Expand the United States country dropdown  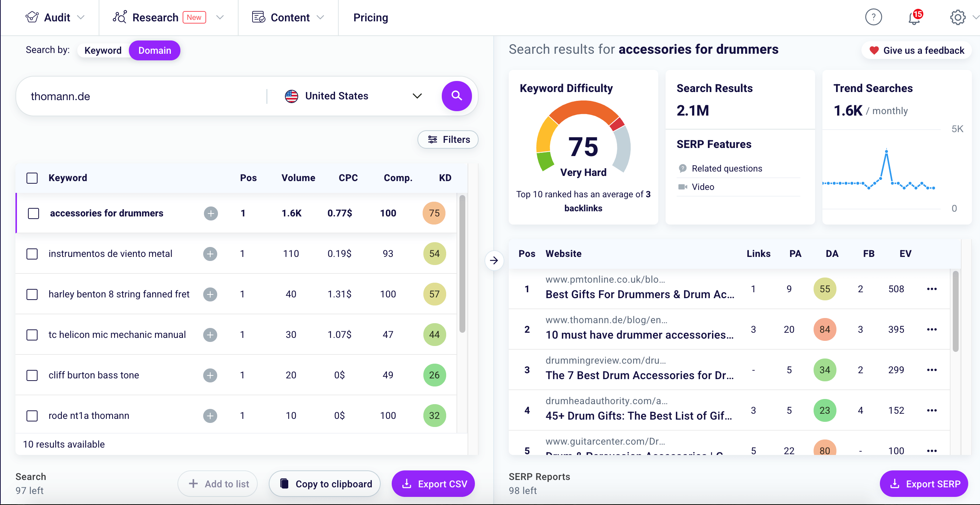pyautogui.click(x=417, y=96)
